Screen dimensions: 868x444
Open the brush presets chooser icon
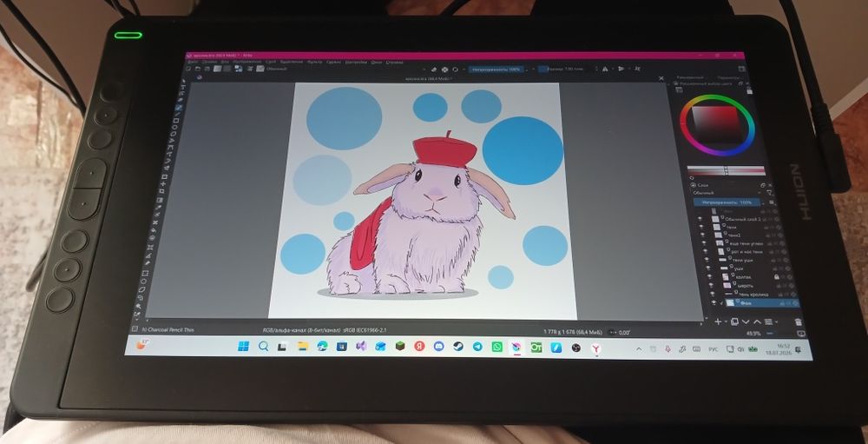[260, 69]
